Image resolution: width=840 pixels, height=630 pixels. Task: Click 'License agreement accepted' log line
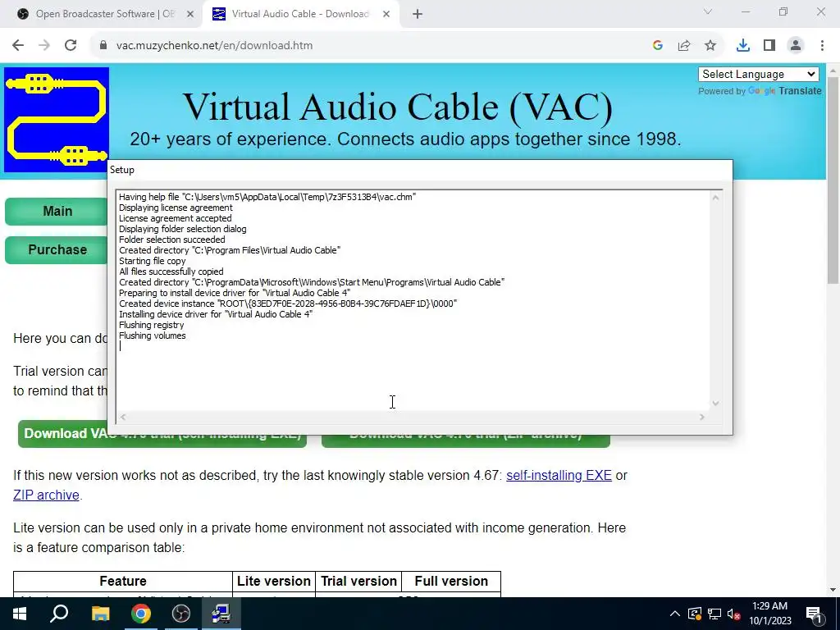click(176, 218)
